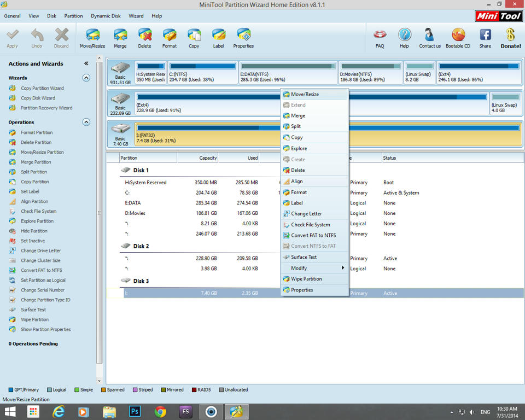This screenshot has width=525, height=420.
Task: Click the Capacity column header
Action: click(197, 158)
